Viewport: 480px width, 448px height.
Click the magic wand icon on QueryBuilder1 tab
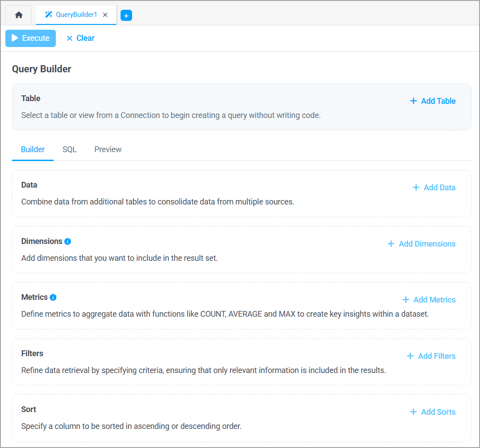click(50, 14)
